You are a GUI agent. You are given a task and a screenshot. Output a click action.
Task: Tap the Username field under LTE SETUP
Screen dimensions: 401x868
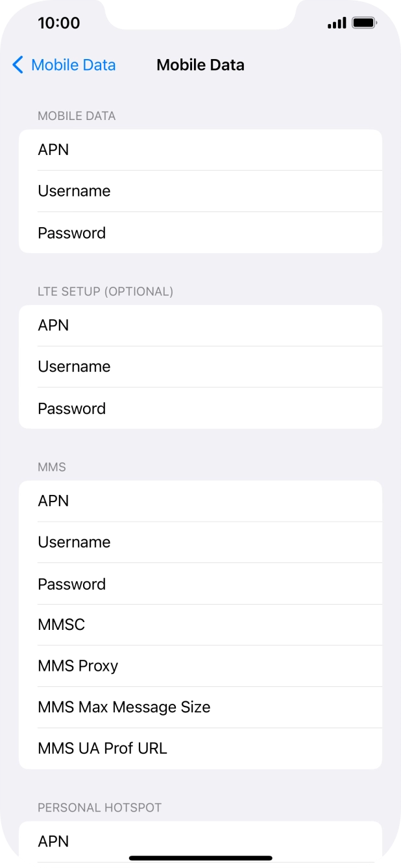coord(200,367)
